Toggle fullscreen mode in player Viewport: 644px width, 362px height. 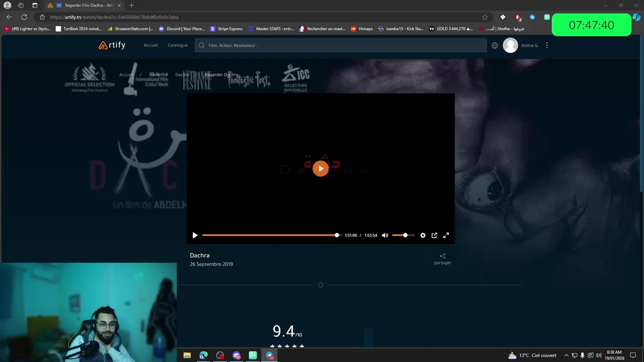click(446, 235)
